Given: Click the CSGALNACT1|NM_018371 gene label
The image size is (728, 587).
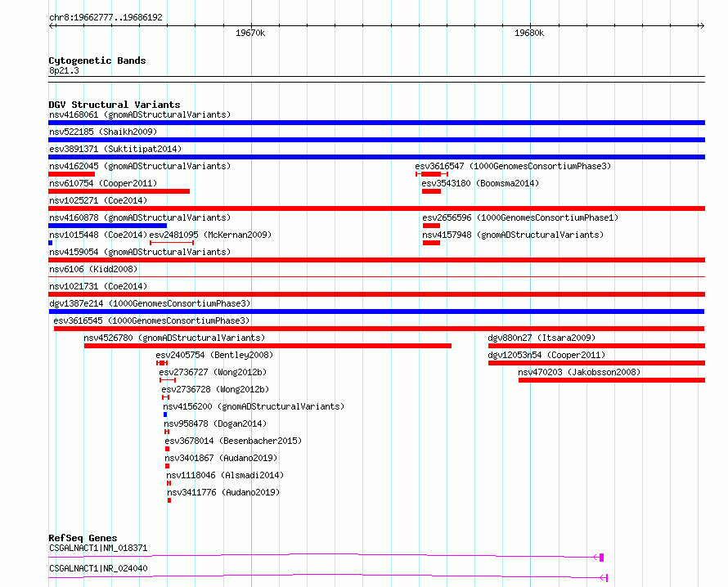Looking at the screenshot, I should pos(98,548).
